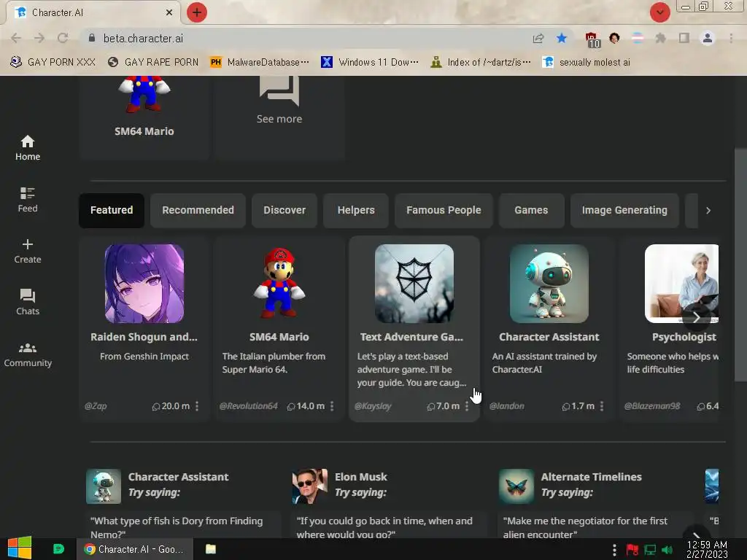This screenshot has width=747, height=560.
Task: Open SM64 Mario featured card image
Action: (x=279, y=284)
